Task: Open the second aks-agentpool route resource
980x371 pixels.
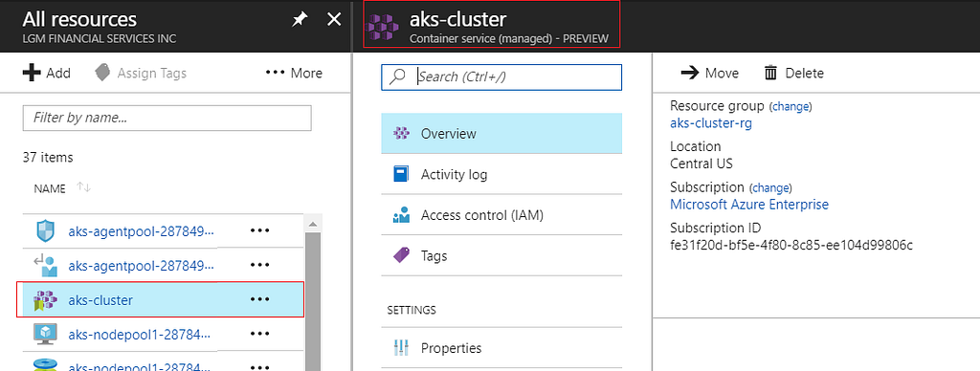Action: click(x=141, y=266)
